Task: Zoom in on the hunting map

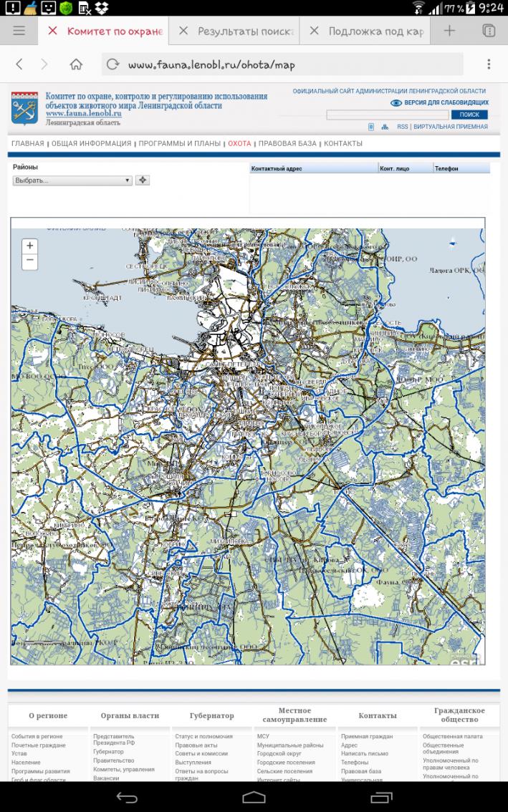Action: click(x=29, y=246)
